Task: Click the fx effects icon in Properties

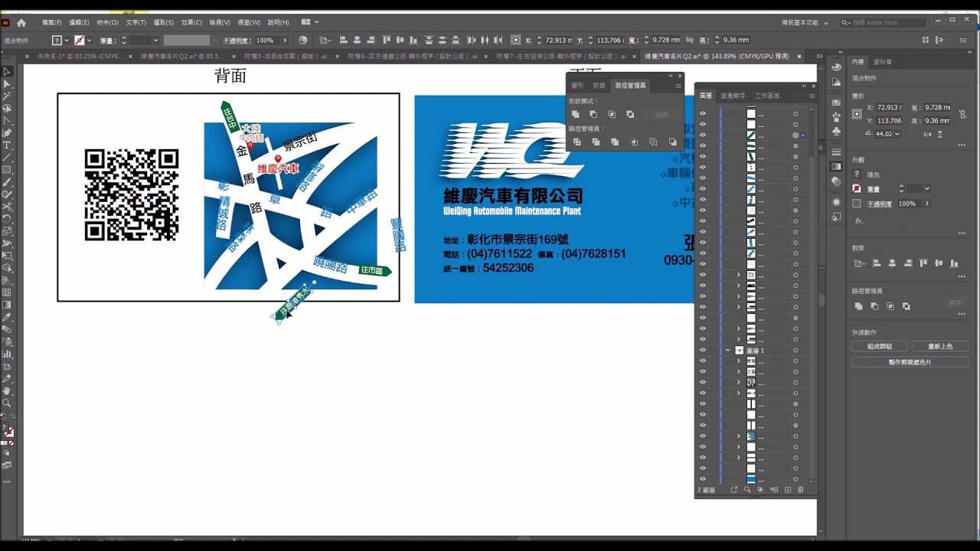Action: 858,220
